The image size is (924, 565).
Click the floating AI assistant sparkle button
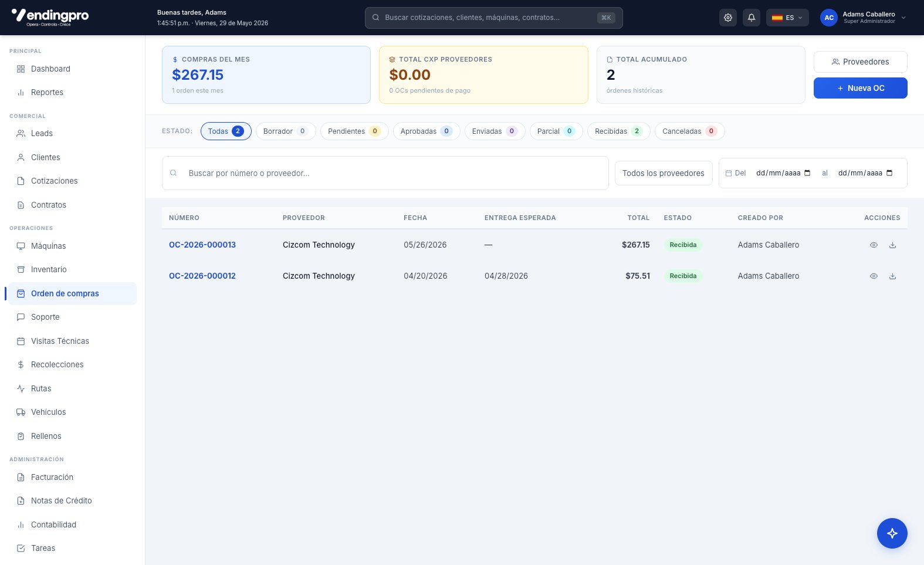tap(892, 533)
